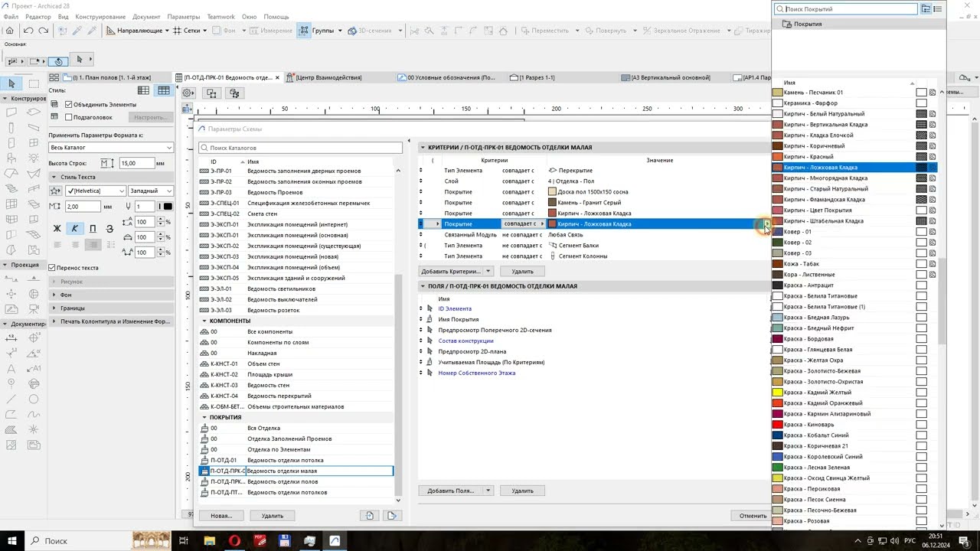Viewport: 980px width, 551px height.
Task: Click the Guide Lines icon in toolbar
Action: [x=111, y=31]
